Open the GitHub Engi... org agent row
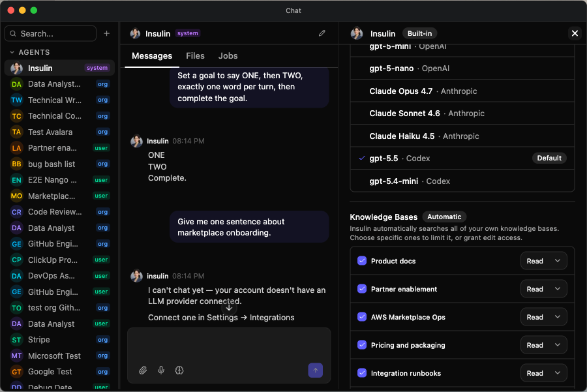The image size is (587, 392). (59, 244)
